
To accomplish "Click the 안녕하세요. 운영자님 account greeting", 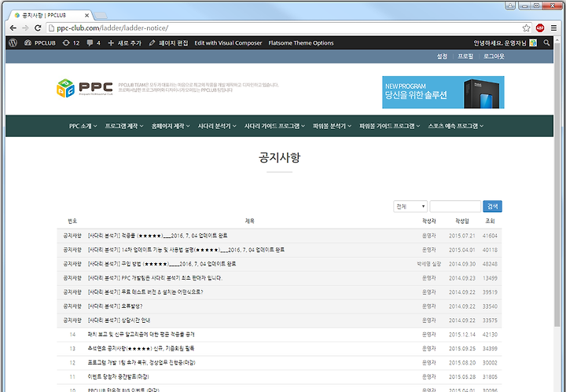I will (500, 43).
